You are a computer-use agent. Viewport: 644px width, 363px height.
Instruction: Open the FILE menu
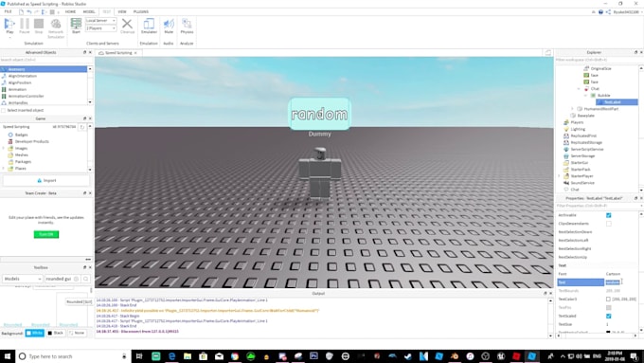pyautogui.click(x=9, y=12)
